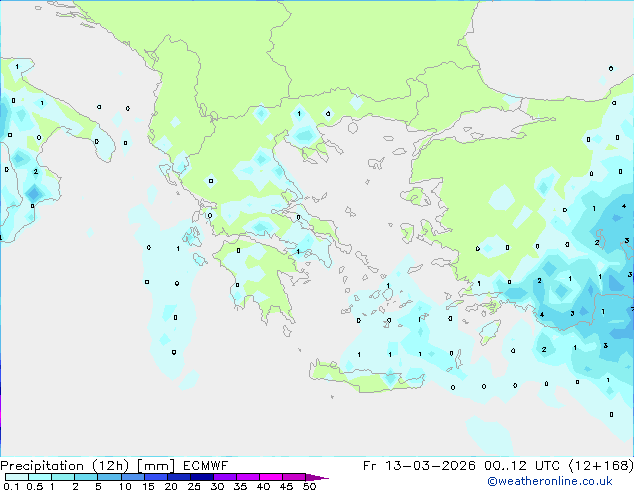This screenshot has height=490, width=634.
Task: Pick the 10–15 mm legend color swatch
Action: tap(133, 477)
